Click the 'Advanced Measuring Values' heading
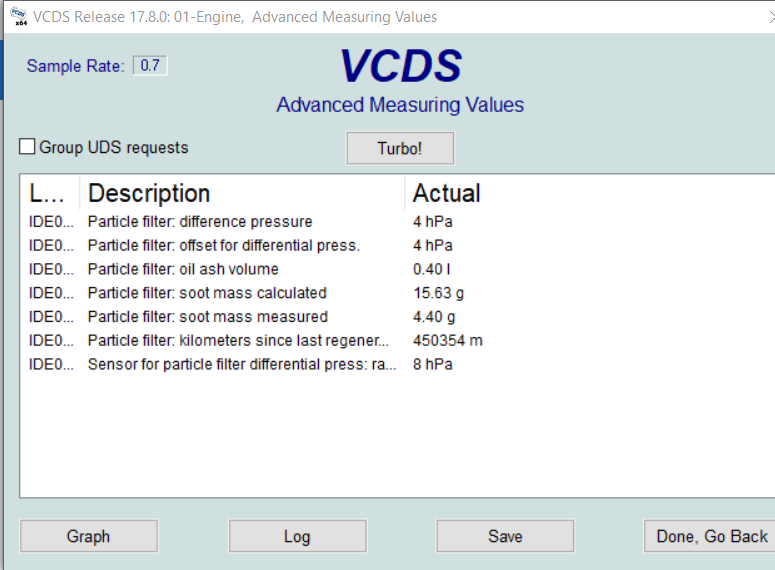Viewport: 775px width, 570px height. (400, 105)
